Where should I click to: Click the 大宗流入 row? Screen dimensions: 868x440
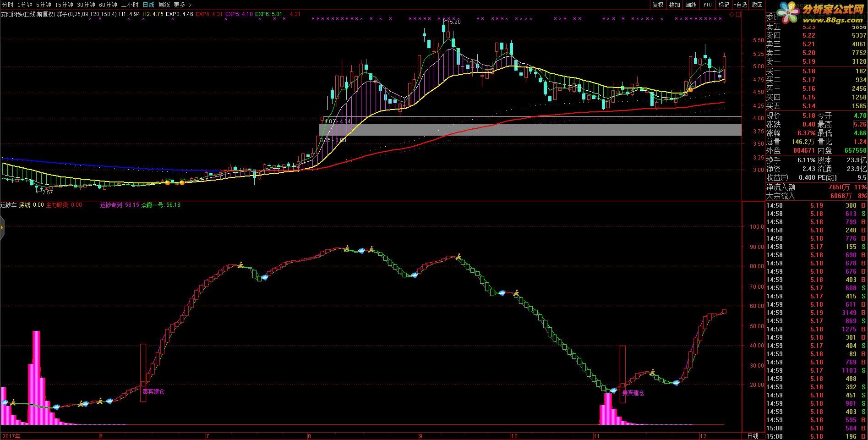click(x=816, y=196)
